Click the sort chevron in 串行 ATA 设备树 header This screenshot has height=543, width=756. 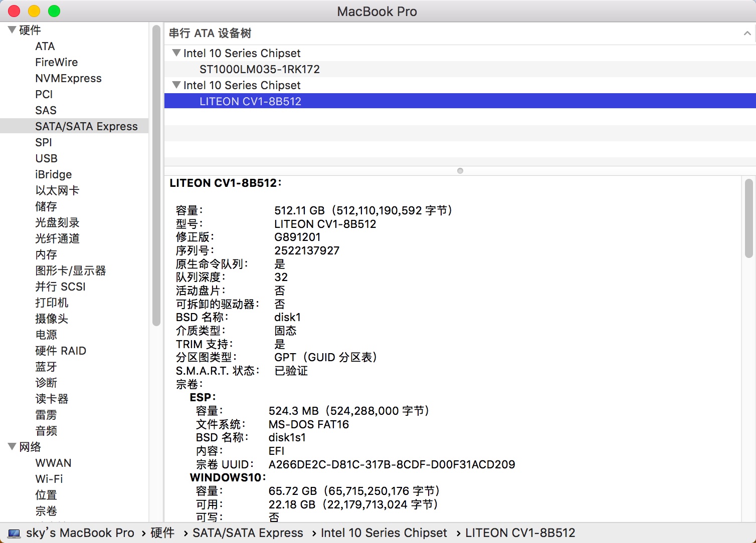747,34
